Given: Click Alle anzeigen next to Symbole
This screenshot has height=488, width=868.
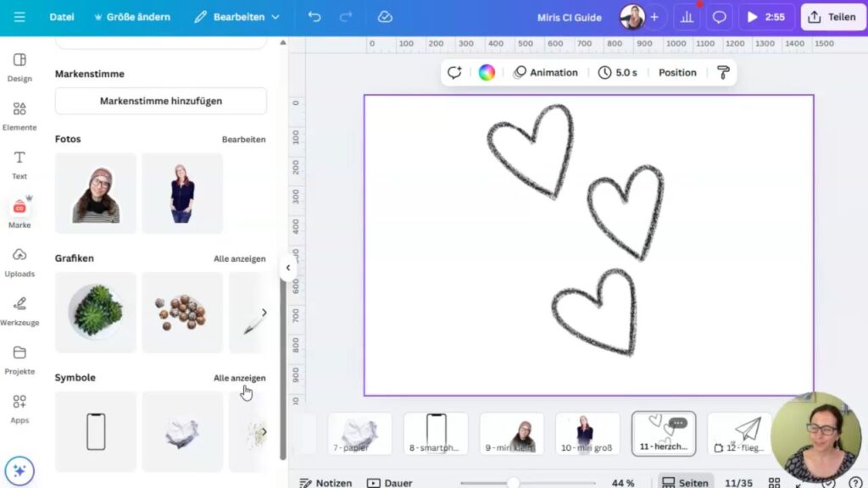Looking at the screenshot, I should coord(239,378).
